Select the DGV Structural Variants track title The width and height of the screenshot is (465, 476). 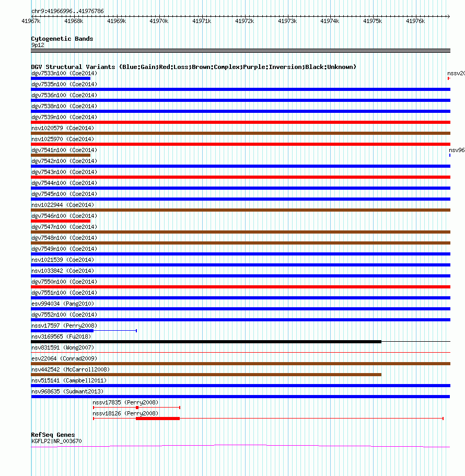click(x=193, y=67)
